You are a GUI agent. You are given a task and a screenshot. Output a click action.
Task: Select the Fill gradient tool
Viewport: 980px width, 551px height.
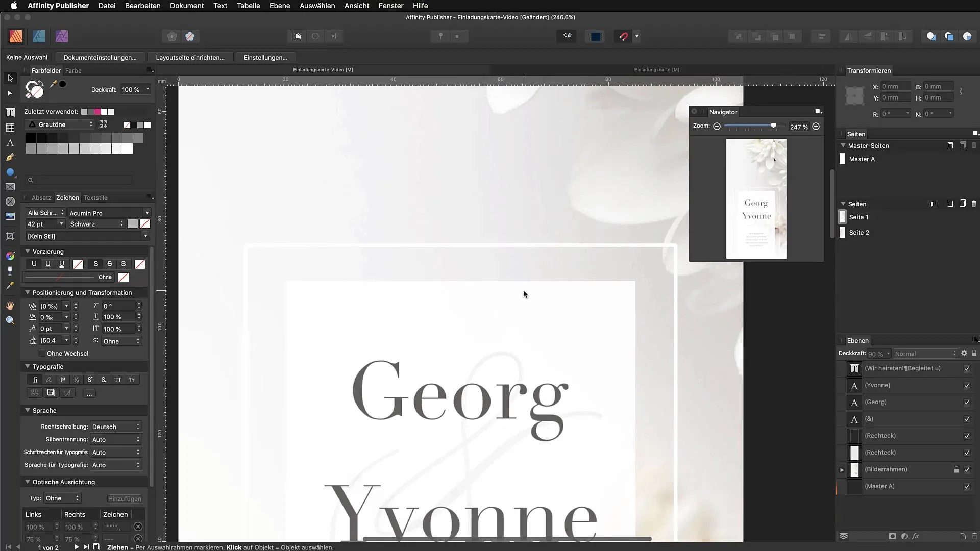point(10,256)
